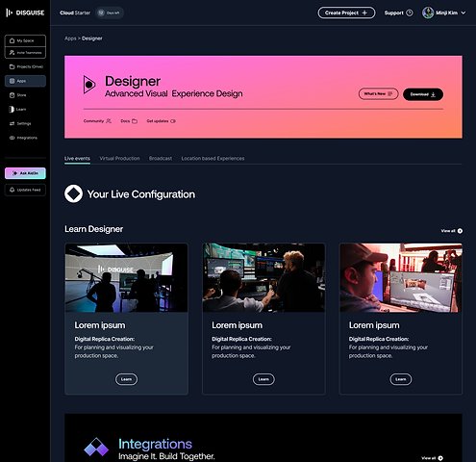Click the Apps breadcrumb link
The width and height of the screenshot is (476, 462).
[70, 38]
